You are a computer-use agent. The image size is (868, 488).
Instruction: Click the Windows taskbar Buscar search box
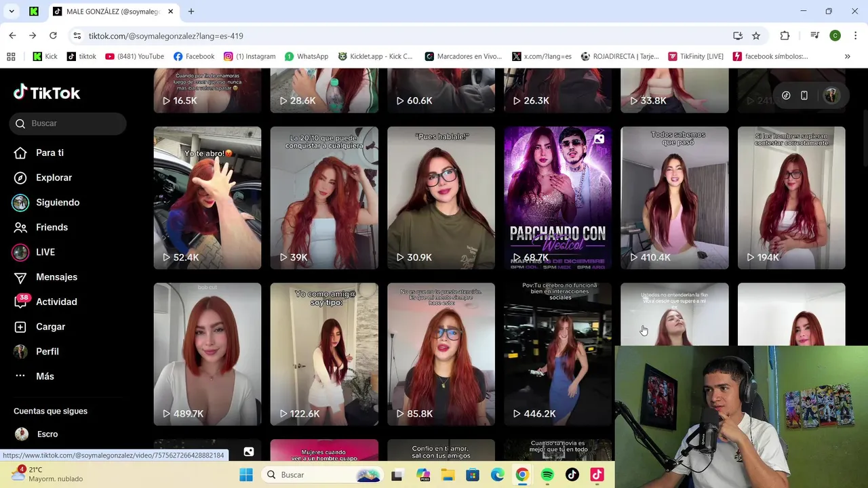(322, 474)
